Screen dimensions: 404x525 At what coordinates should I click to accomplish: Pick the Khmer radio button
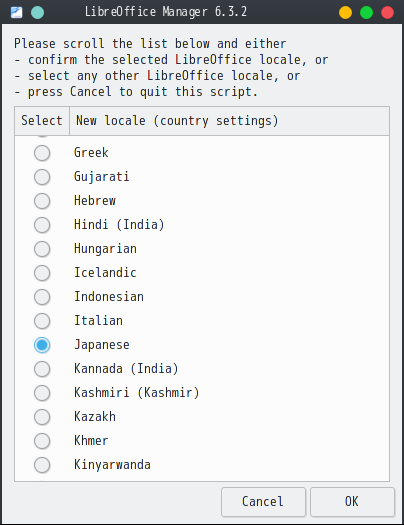[x=42, y=441]
